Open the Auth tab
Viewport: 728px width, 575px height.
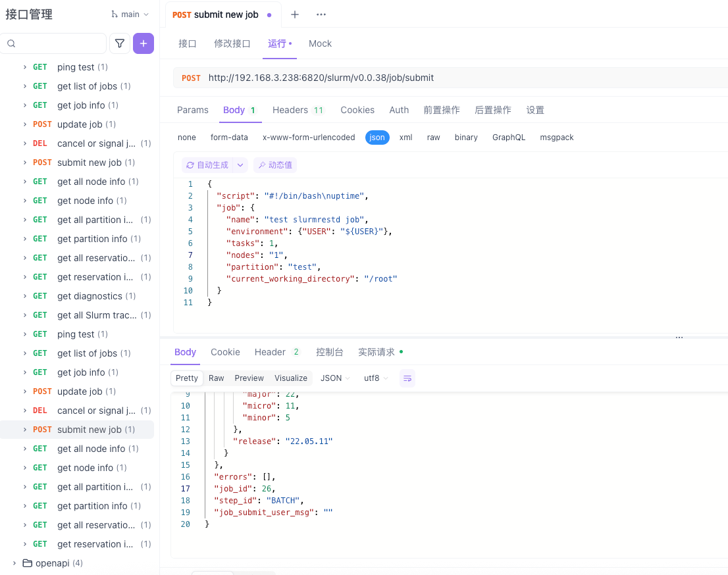point(399,110)
